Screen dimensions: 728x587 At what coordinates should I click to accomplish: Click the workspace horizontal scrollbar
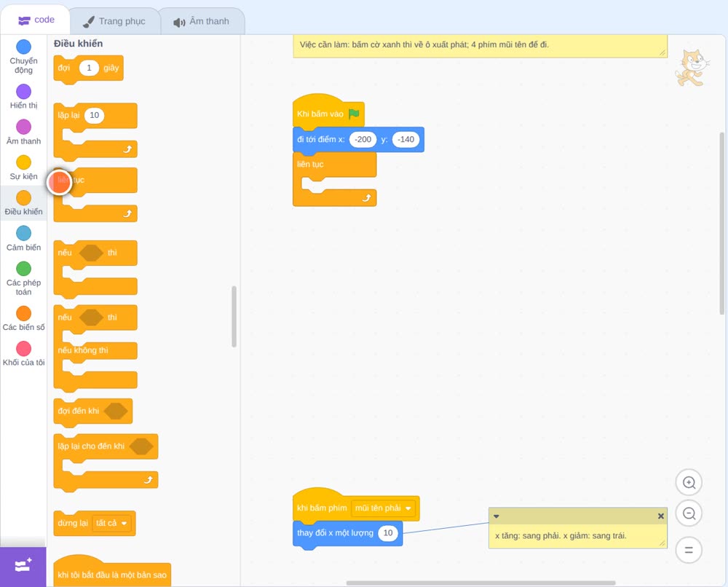(480, 583)
